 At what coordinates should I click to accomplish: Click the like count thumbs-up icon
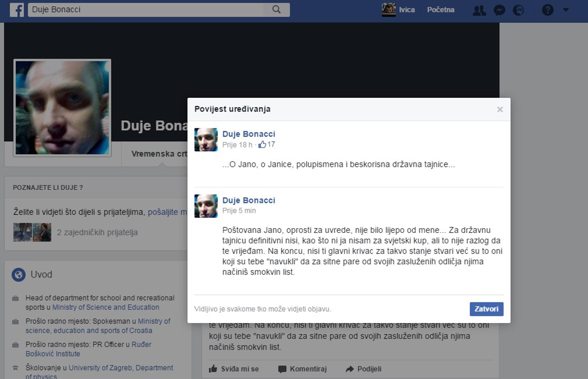pos(262,145)
